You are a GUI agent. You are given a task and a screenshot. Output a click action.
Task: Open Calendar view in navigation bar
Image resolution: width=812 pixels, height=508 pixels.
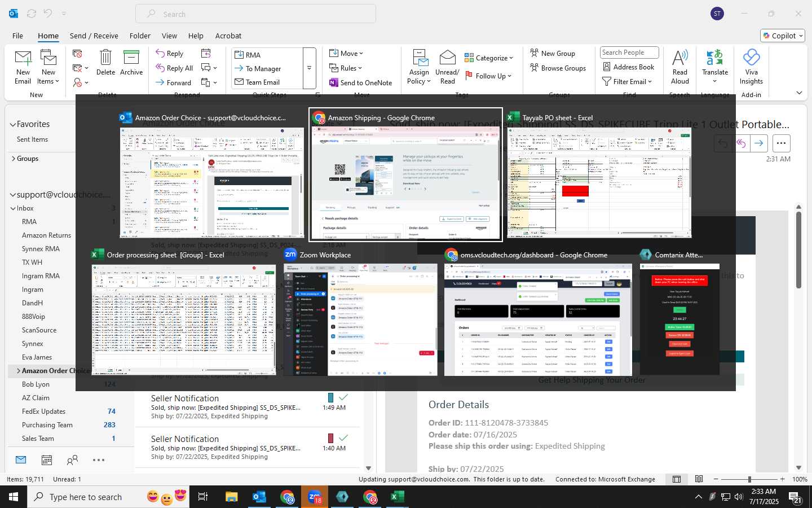click(47, 460)
